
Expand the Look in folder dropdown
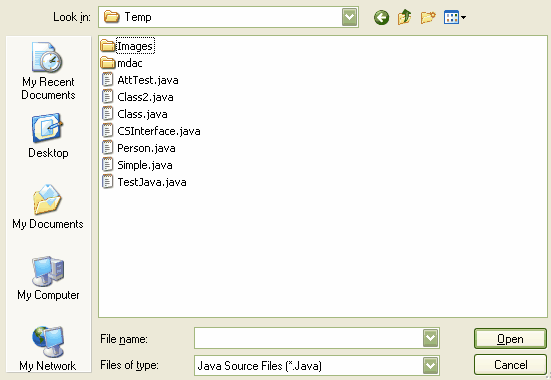[x=349, y=17]
